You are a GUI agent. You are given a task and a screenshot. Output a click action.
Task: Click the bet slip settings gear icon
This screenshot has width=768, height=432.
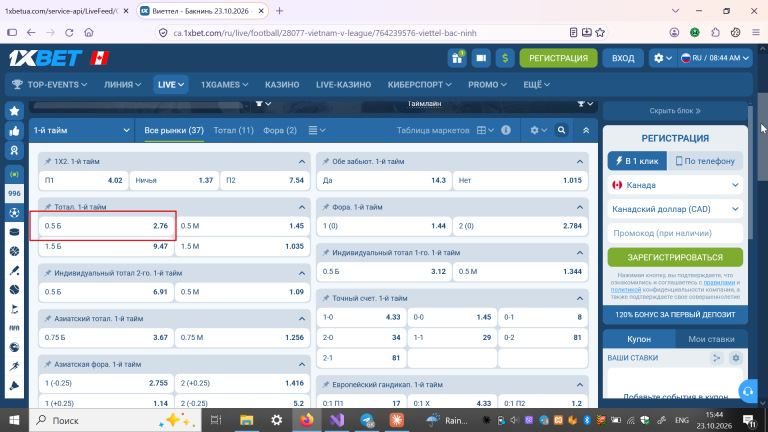point(736,358)
